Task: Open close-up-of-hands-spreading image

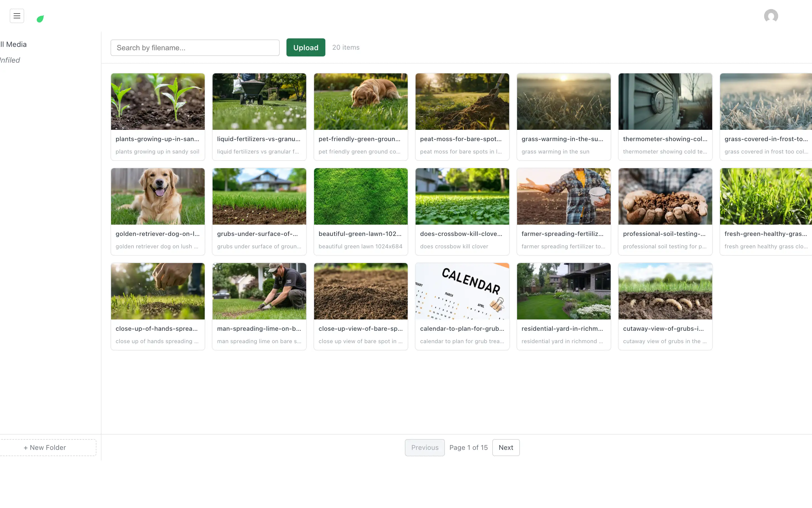Action: click(158, 291)
